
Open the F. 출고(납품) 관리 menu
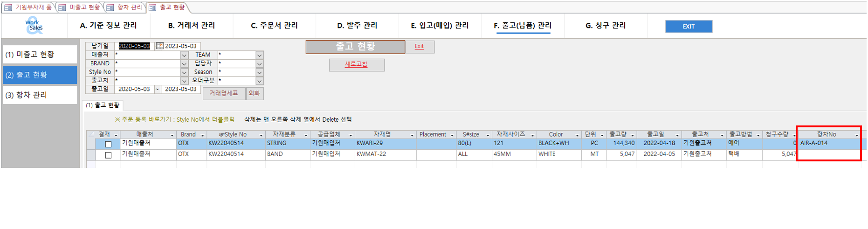(523, 26)
